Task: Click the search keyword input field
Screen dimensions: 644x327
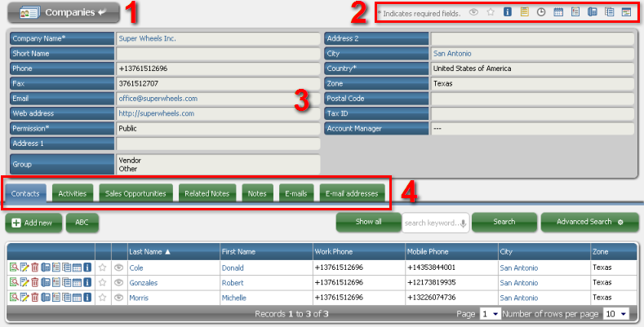Action: point(431,223)
